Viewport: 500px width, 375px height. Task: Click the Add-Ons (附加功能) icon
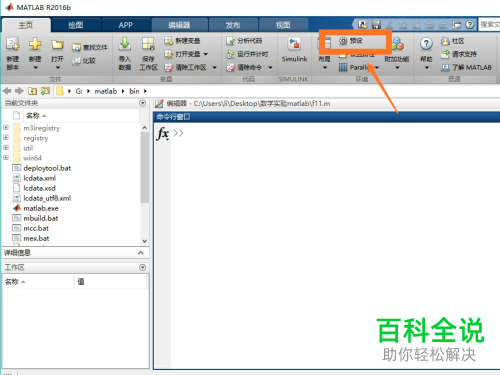pyautogui.click(x=397, y=44)
